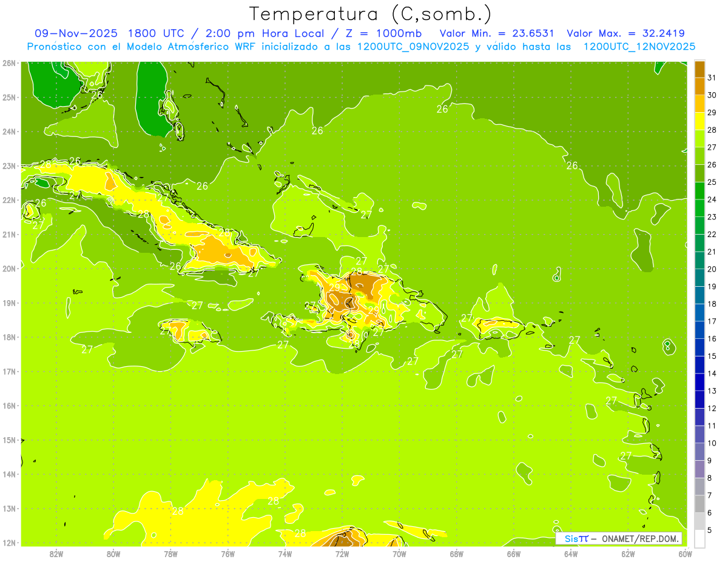
Task: Click colorbar swatch between 30 and 31
Action: click(x=699, y=86)
